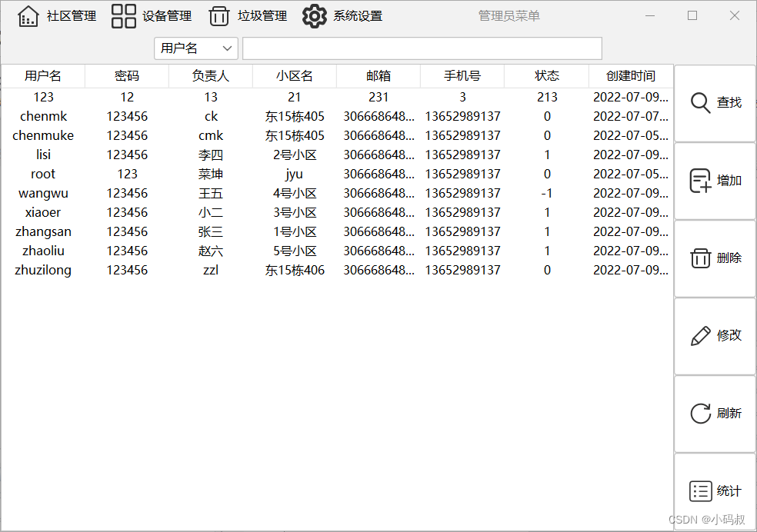Click the magnifier icon on 查找 button
The width and height of the screenshot is (757, 532).
tap(700, 103)
